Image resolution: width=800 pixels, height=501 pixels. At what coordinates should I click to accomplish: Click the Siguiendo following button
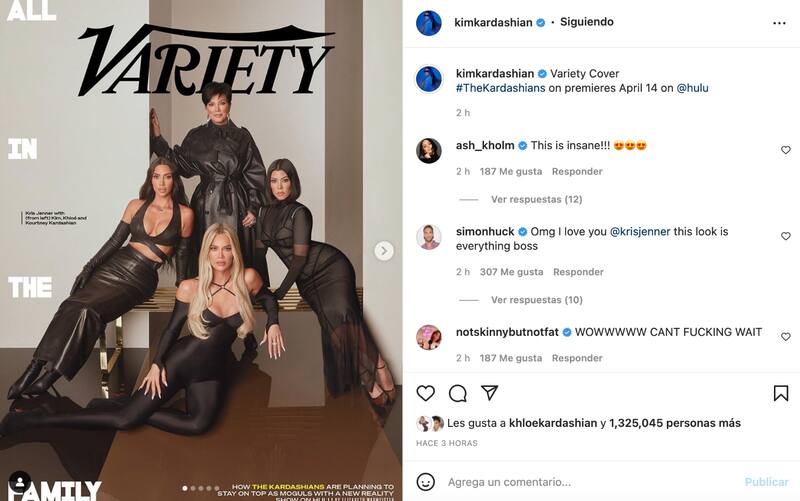pyautogui.click(x=587, y=22)
